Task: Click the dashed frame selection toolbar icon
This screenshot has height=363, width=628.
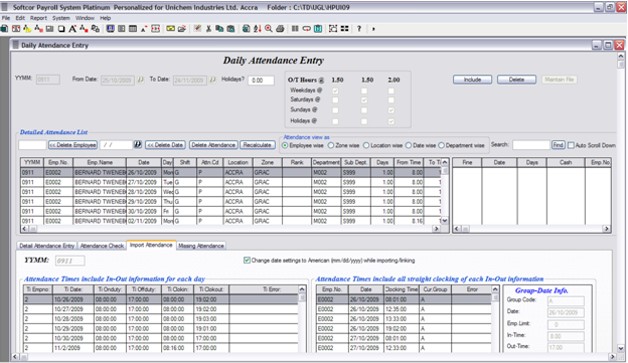Action: [x=333, y=28]
